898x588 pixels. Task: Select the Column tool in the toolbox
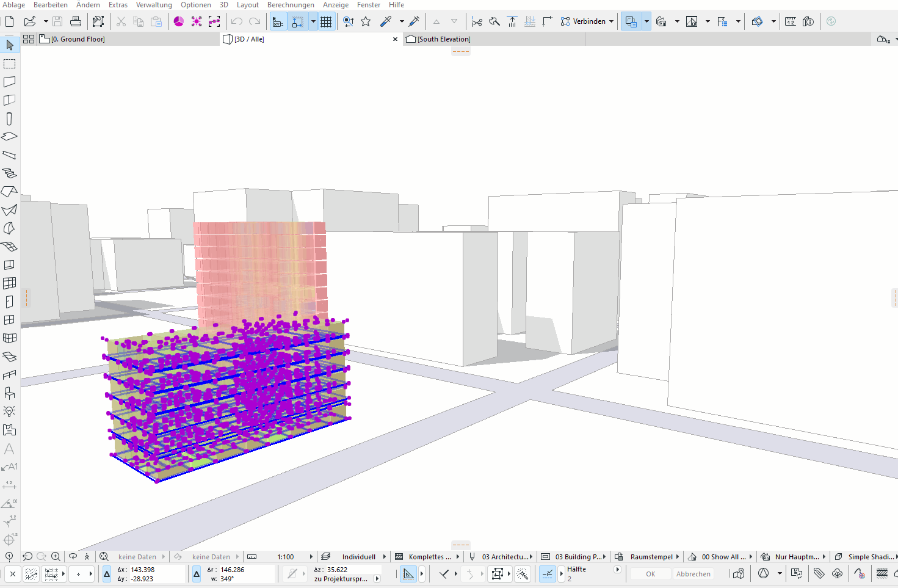(10, 118)
